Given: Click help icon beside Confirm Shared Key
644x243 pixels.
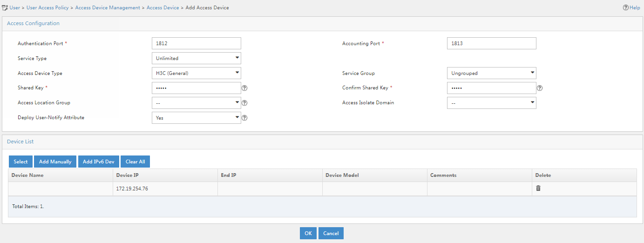Looking at the screenshot, I should [x=540, y=88].
